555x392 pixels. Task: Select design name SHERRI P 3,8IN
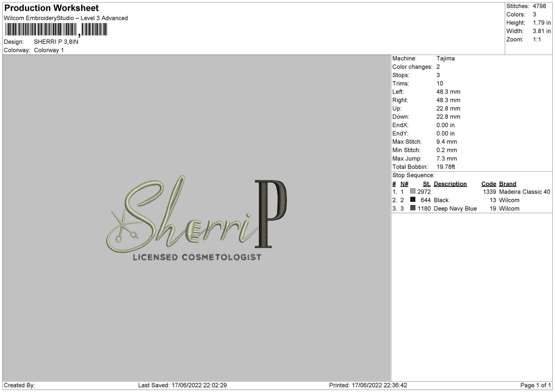[x=56, y=42]
